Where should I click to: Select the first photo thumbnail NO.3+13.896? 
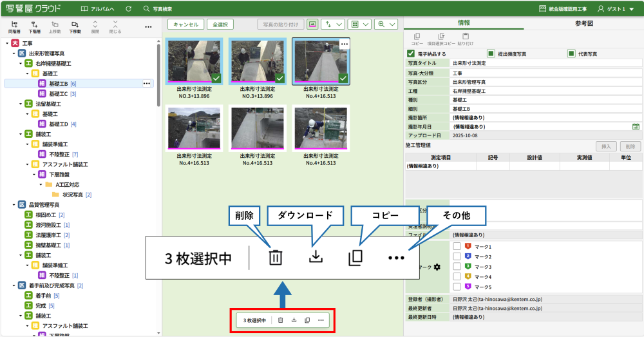194,61
